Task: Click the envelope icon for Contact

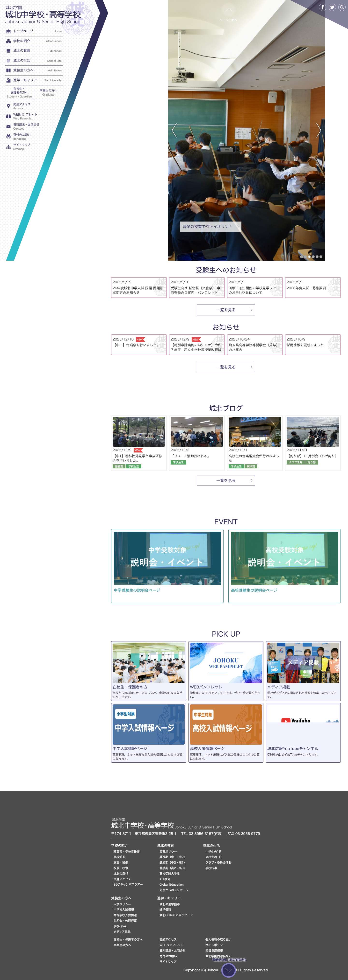Action: [x=8, y=126]
